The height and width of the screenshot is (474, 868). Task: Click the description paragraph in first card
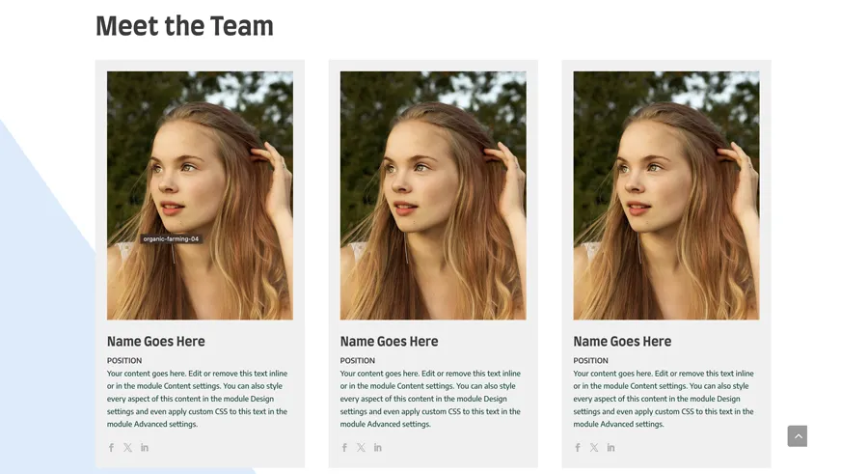pos(197,399)
